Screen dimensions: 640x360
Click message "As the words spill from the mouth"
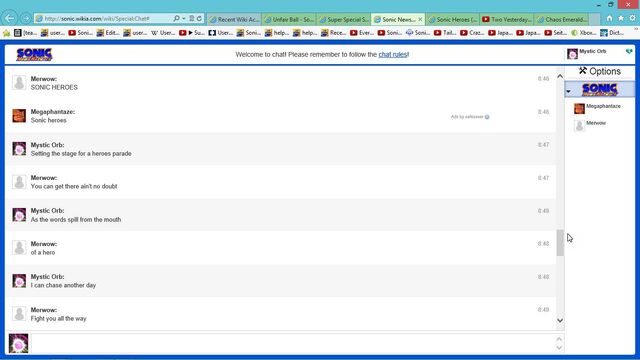click(x=76, y=220)
